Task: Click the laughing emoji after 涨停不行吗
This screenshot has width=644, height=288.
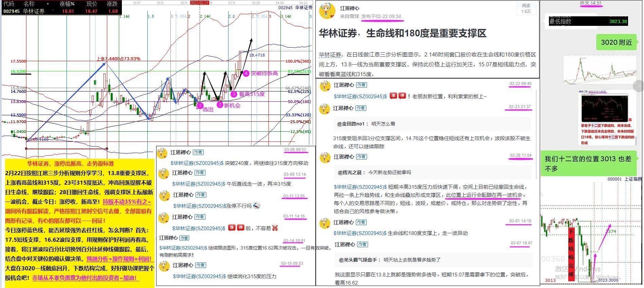Action: [257, 206]
